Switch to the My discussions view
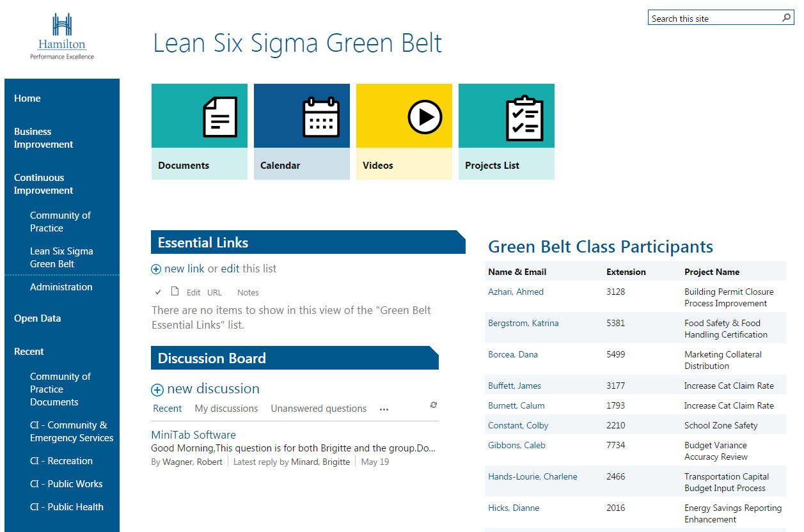Viewport: 804px width, 532px height. (x=226, y=409)
